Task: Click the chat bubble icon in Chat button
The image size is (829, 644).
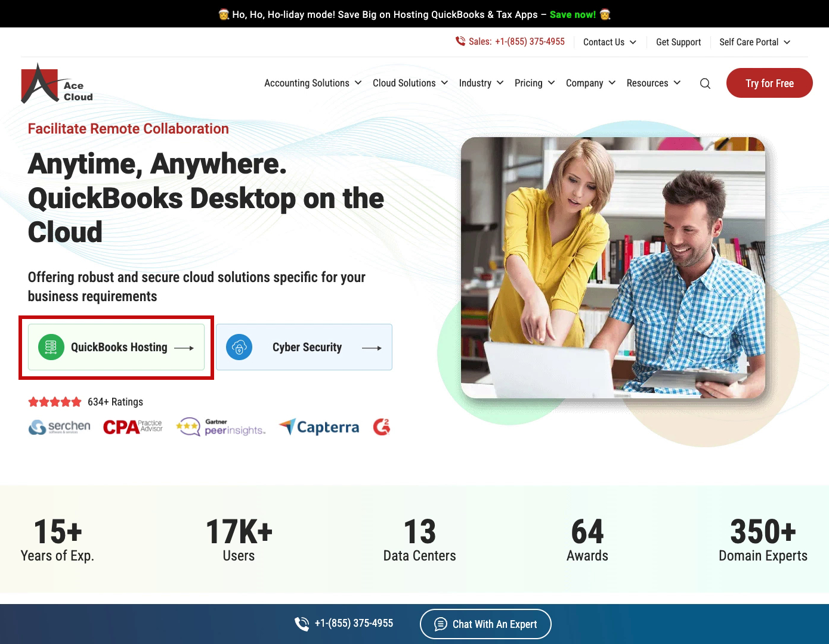Action: (x=441, y=624)
